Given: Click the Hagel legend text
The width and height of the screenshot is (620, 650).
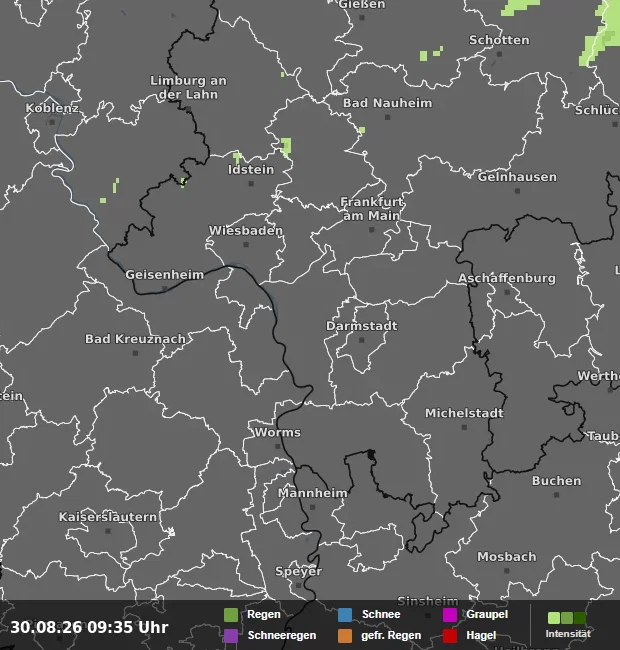Looking at the screenshot, I should 481,635.
